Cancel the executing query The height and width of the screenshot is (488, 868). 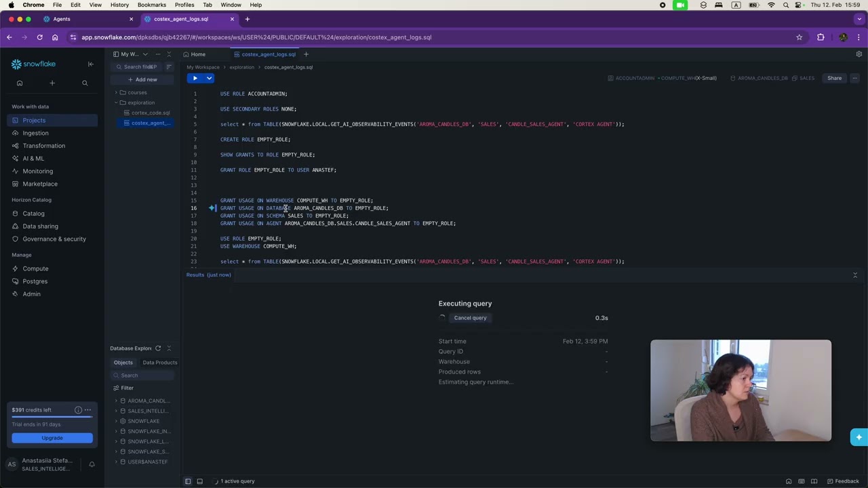click(x=470, y=318)
